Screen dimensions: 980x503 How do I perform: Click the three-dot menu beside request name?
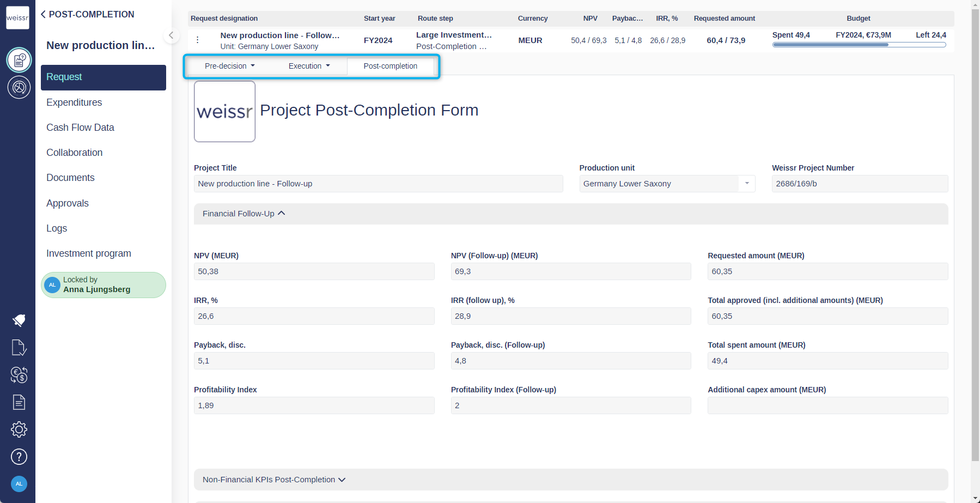click(198, 40)
